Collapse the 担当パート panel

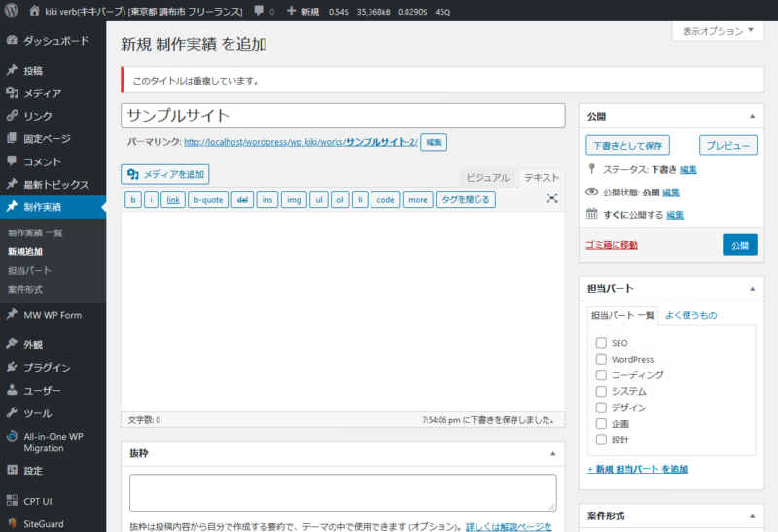click(751, 289)
